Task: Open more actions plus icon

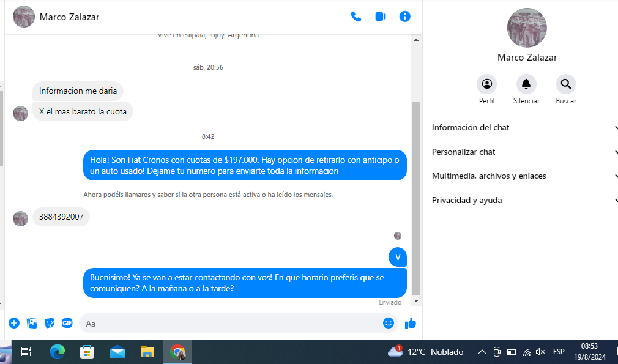Action: point(14,324)
